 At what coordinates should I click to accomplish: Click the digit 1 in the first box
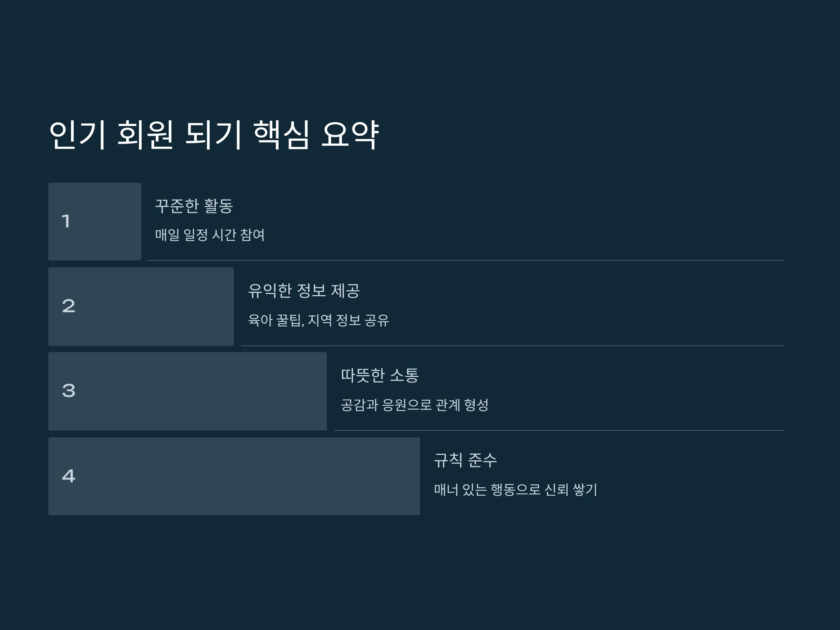[66, 222]
